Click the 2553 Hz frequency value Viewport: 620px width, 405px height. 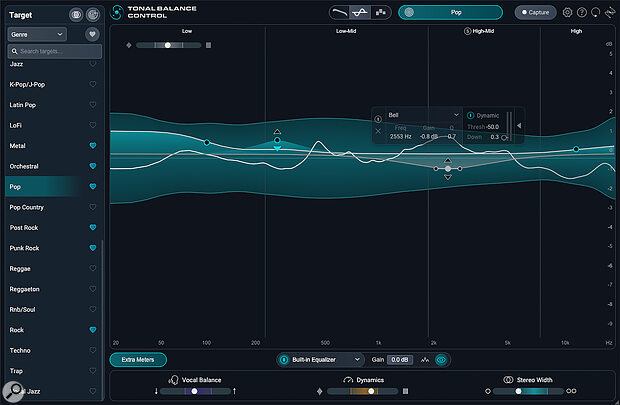pyautogui.click(x=401, y=136)
